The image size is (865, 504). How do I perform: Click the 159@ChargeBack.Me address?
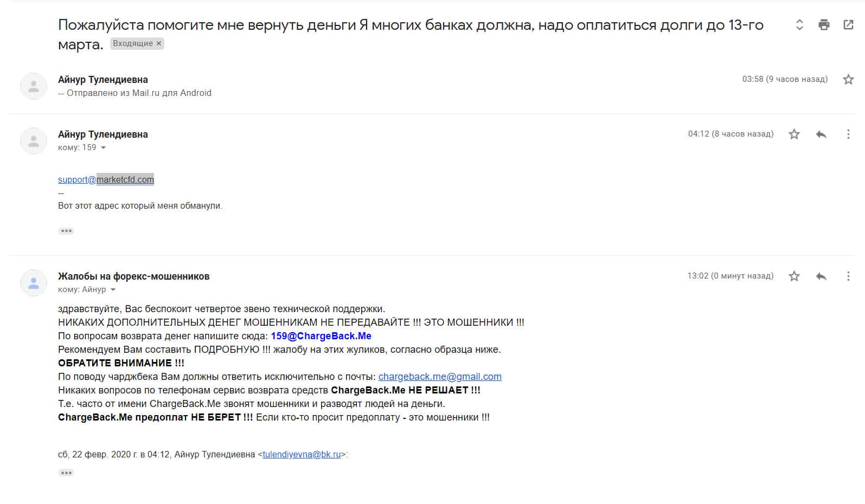321,336
